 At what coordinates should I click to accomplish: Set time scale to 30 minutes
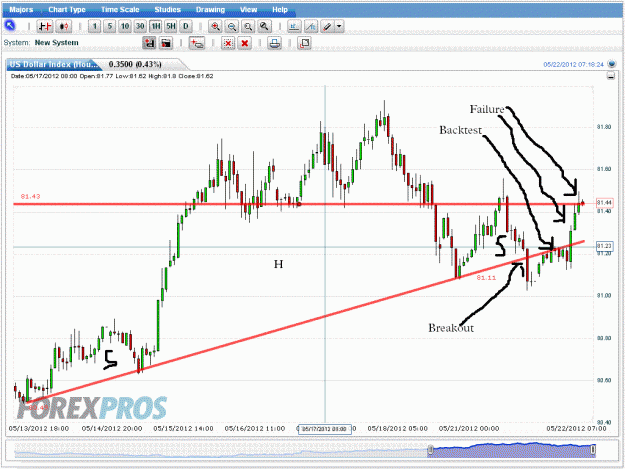click(140, 27)
